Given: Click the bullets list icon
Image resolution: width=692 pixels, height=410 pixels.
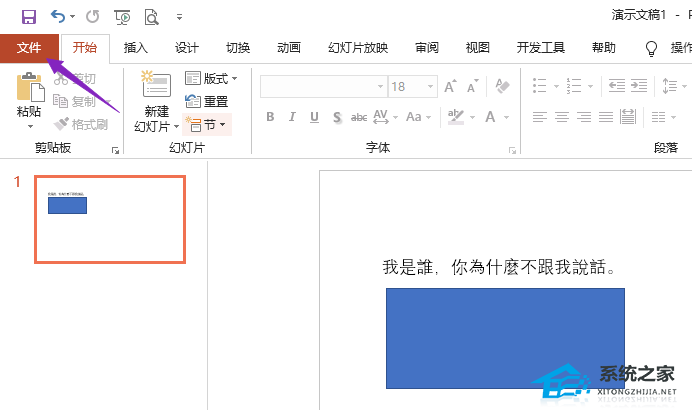Looking at the screenshot, I should pos(539,86).
